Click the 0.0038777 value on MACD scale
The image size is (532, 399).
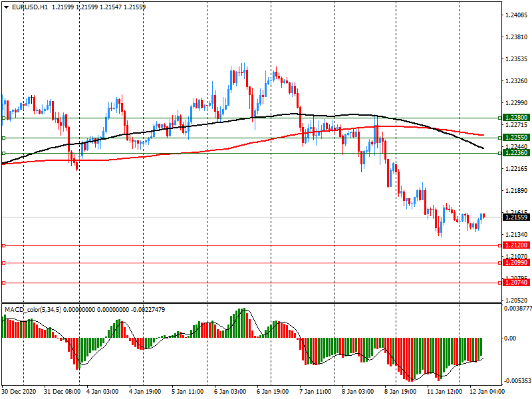point(516,309)
